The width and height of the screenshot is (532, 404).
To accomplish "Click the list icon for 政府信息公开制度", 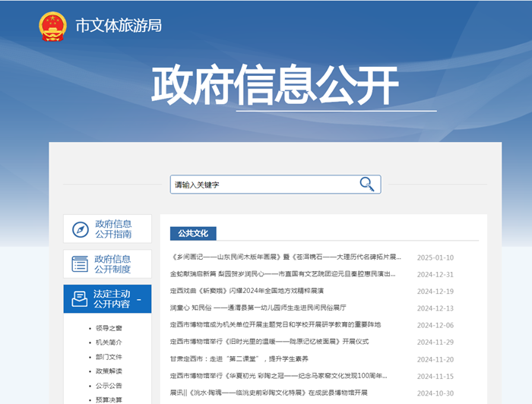I will (x=80, y=264).
